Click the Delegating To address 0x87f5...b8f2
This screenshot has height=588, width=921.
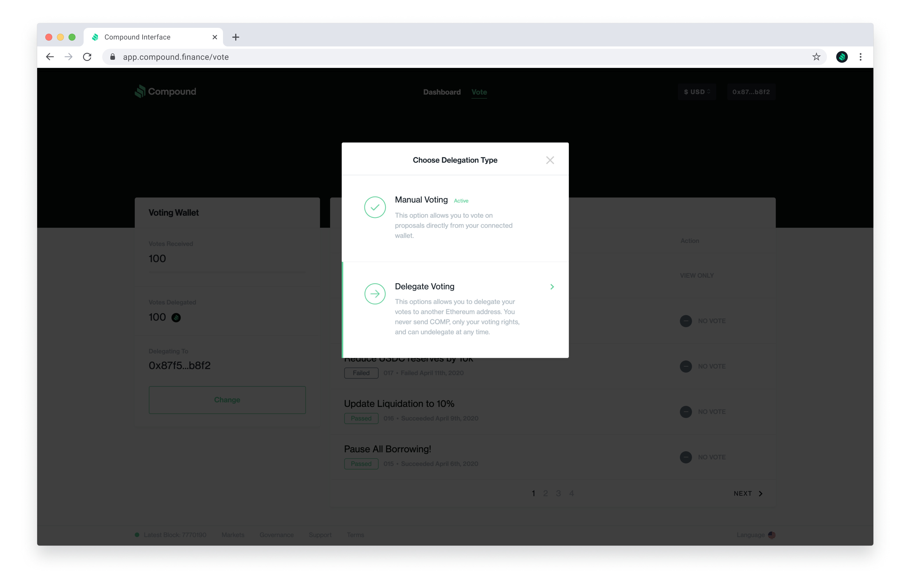click(x=179, y=365)
